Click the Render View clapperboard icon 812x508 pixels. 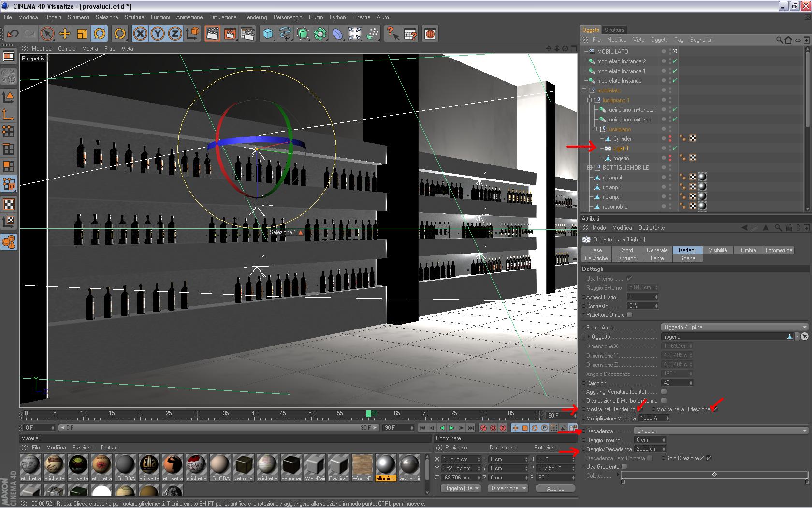click(x=212, y=34)
